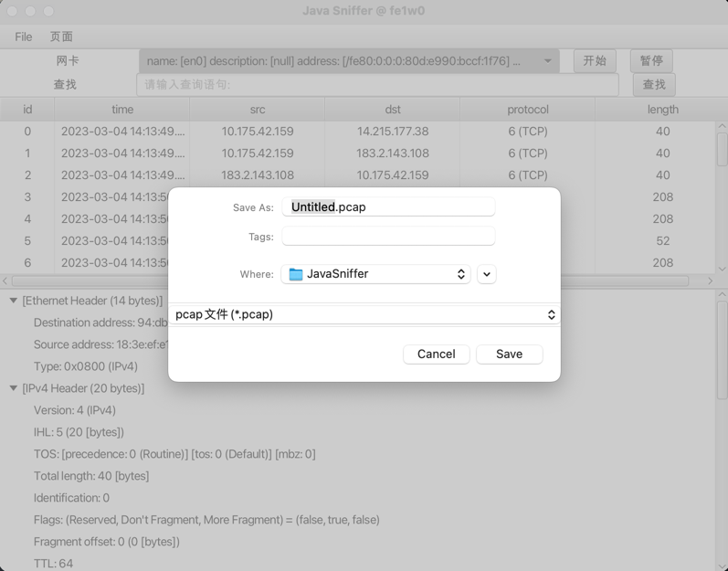Screen dimensions: 728x571
Task: Open the 页面 menu
Action: 61,37
